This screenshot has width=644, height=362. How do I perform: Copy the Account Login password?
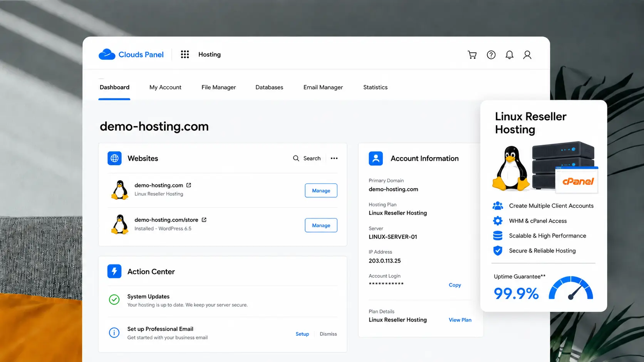[x=454, y=285]
